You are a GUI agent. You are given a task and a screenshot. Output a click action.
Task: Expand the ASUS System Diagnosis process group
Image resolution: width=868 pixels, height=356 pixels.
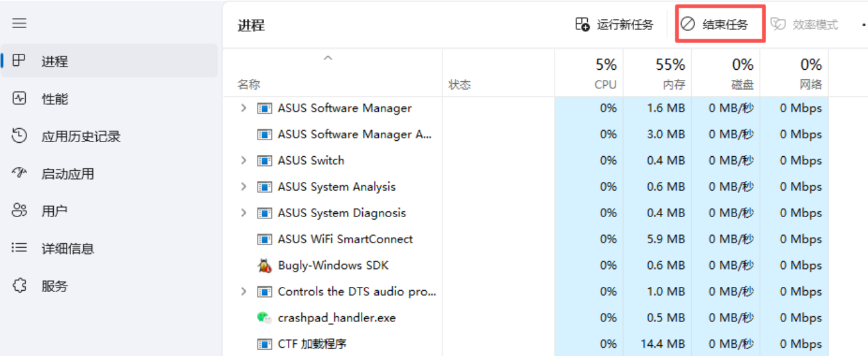click(244, 213)
